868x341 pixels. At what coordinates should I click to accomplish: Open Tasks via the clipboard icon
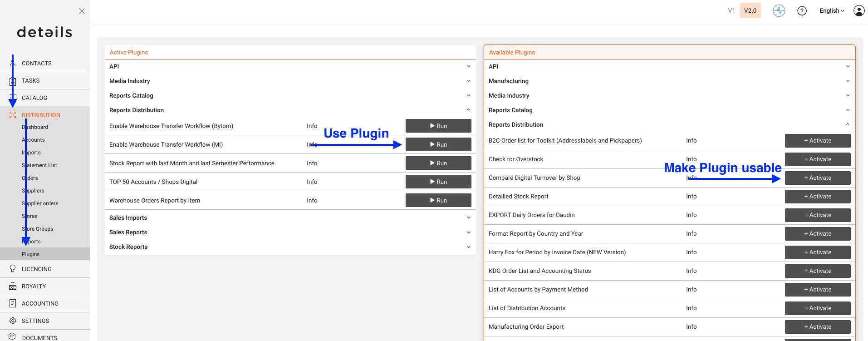(13, 81)
